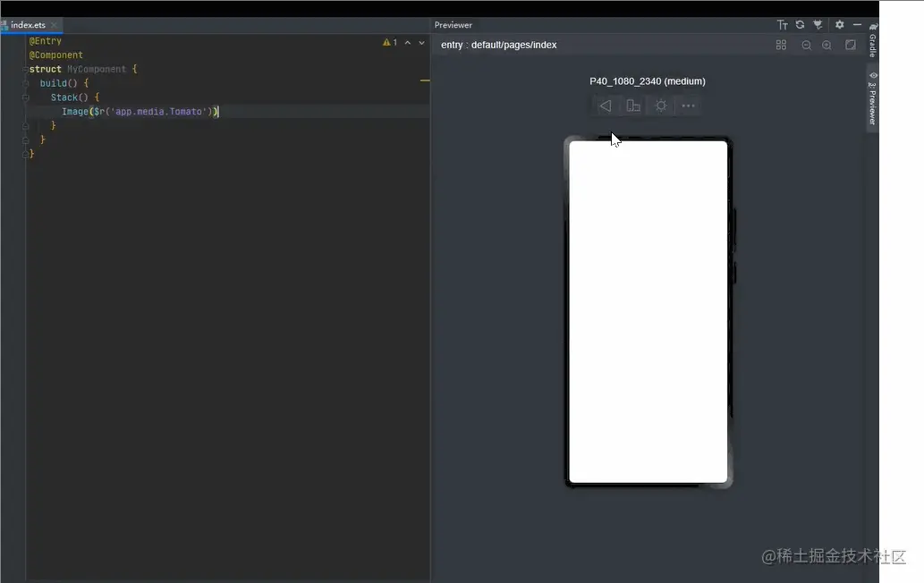Viewport: 924px width, 583px height.
Task: Hide the Previewer panel with minimize dash
Action: coord(858,25)
